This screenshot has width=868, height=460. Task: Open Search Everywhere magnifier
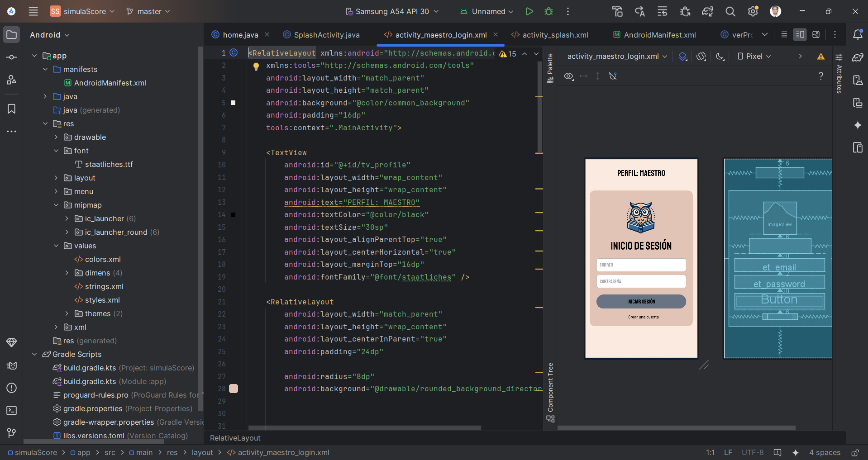click(730, 11)
